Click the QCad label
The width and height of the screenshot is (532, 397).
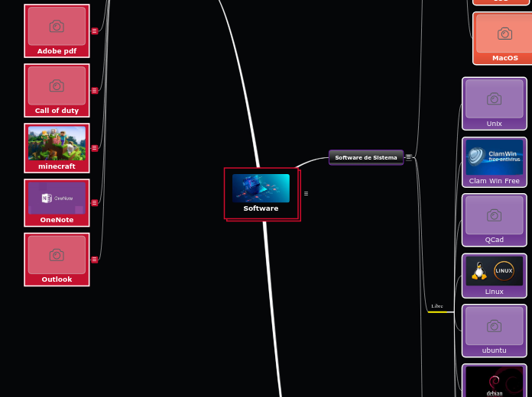[495, 240]
